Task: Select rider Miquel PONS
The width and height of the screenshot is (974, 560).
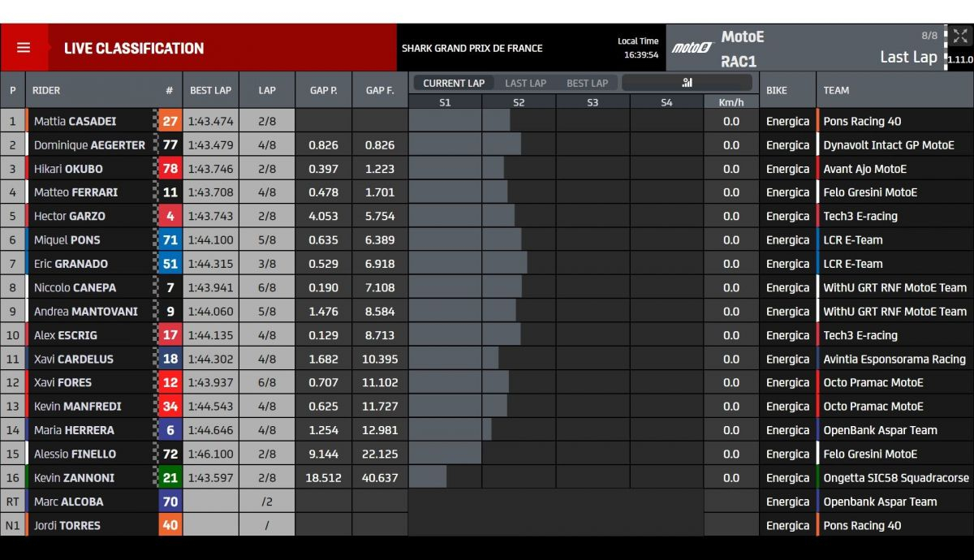Action: coord(67,240)
